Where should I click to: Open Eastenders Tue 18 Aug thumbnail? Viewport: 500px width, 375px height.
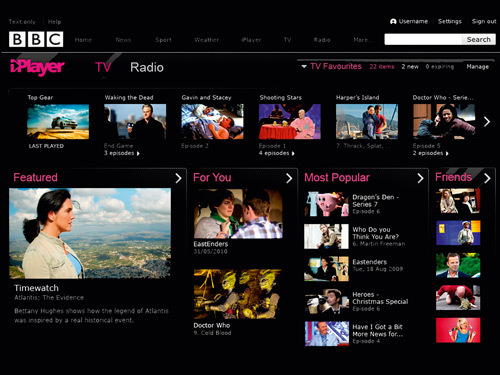pyautogui.click(x=326, y=269)
